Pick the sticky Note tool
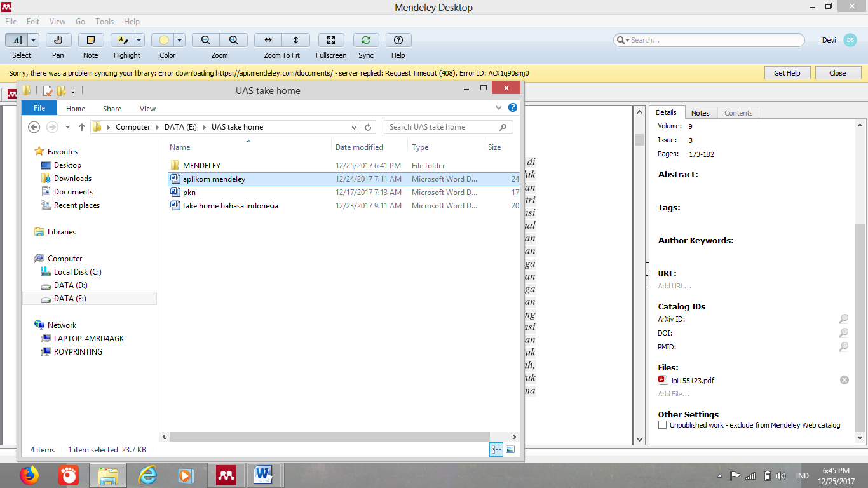 point(91,40)
